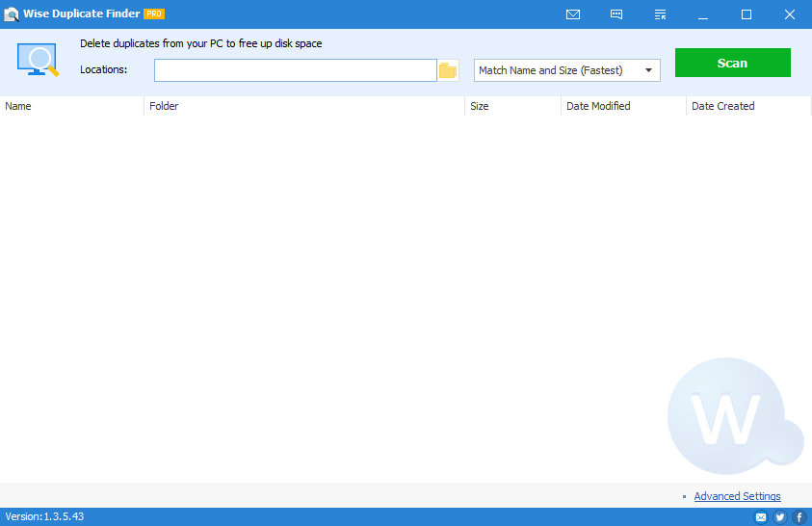Expand the Match Name and Size dropdown
Image resolution: width=812 pixels, height=526 pixels.
(567, 70)
